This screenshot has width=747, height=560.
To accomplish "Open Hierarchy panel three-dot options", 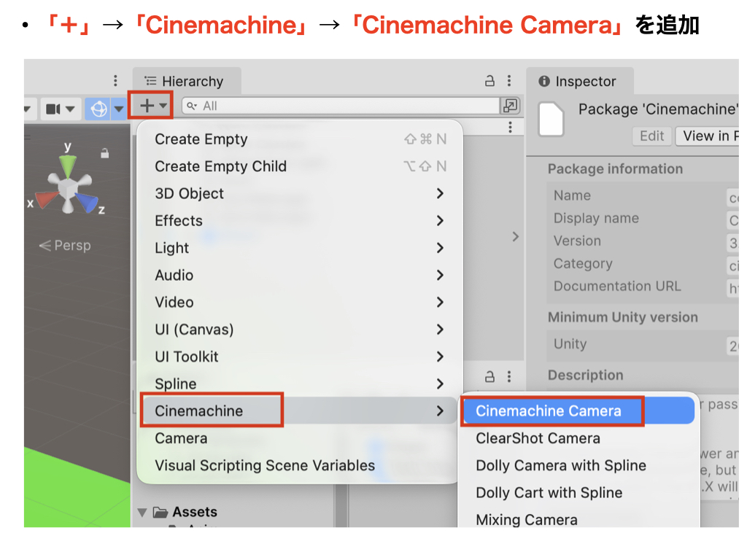I will click(x=509, y=81).
